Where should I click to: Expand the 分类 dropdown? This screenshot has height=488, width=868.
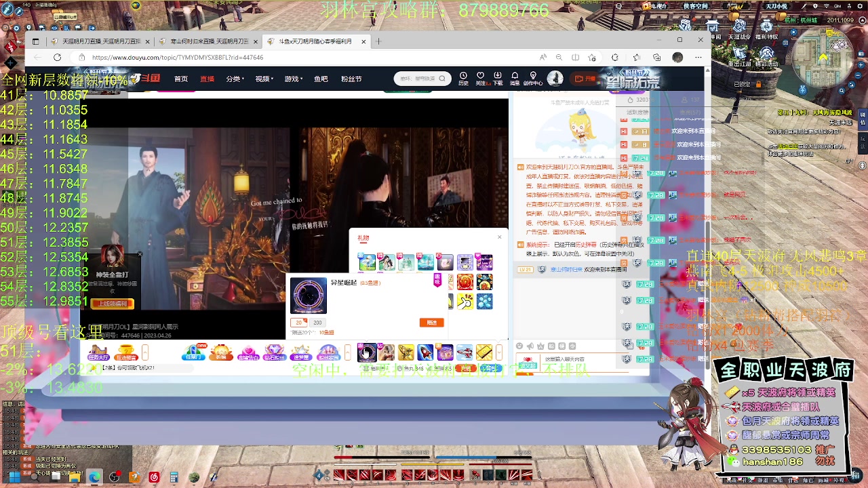click(x=235, y=79)
